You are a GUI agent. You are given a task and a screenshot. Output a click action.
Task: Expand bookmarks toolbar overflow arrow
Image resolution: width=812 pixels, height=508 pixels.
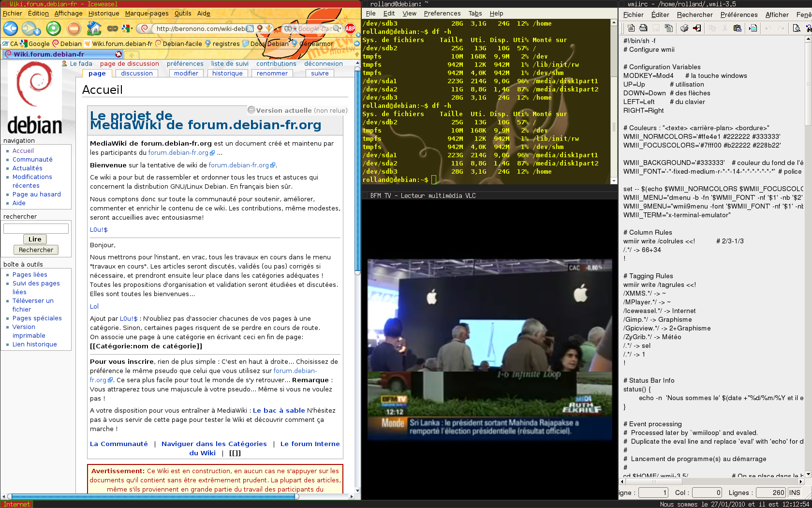(357, 44)
